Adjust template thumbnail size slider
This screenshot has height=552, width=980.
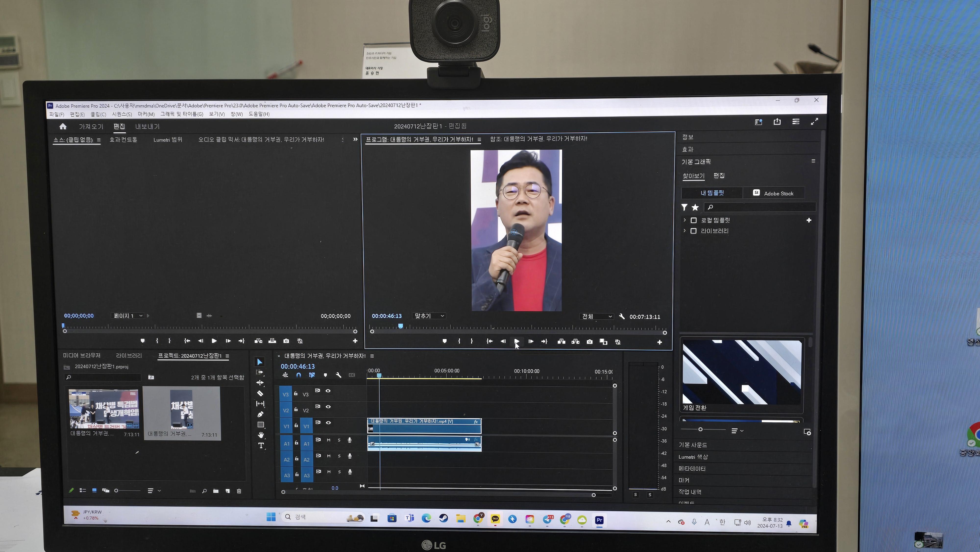[x=700, y=429]
